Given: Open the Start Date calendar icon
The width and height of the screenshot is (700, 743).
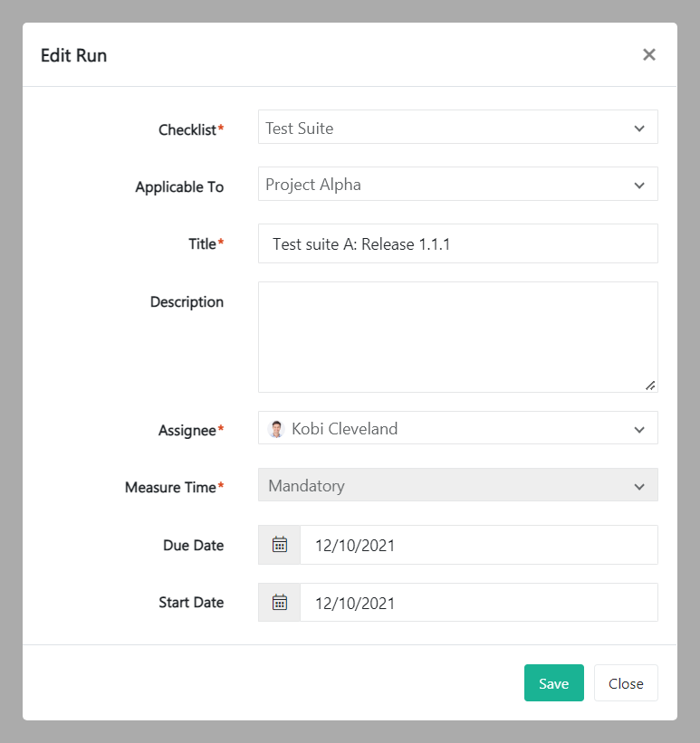Looking at the screenshot, I should click(280, 603).
